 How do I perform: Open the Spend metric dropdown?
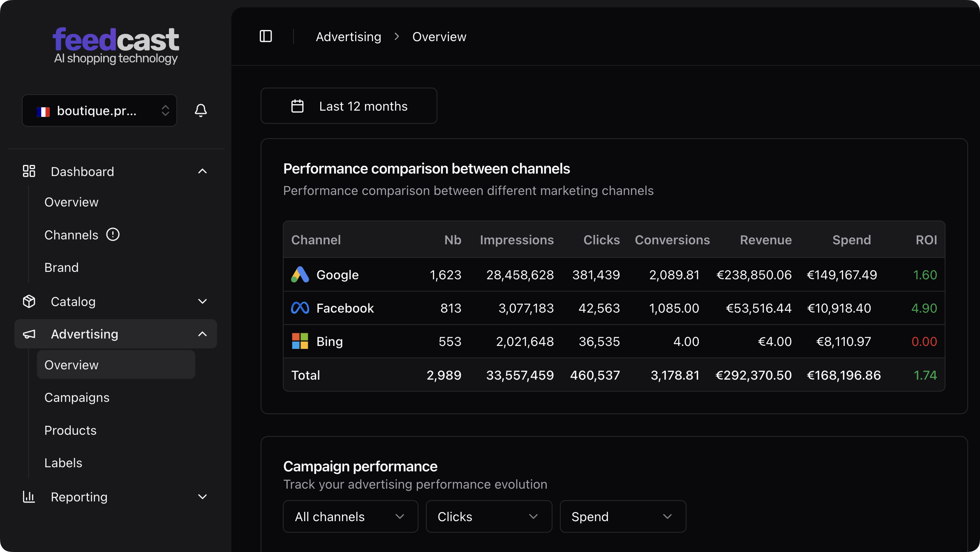(x=622, y=516)
